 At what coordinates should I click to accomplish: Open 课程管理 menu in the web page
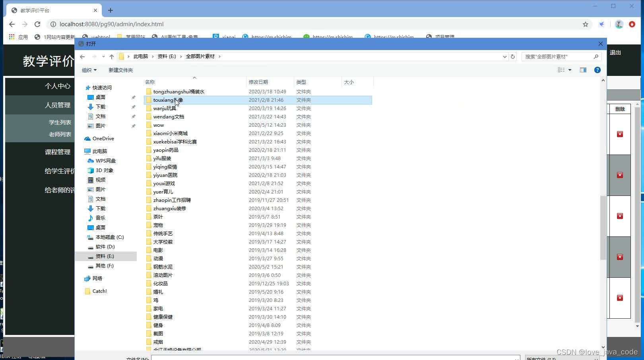coord(58,152)
